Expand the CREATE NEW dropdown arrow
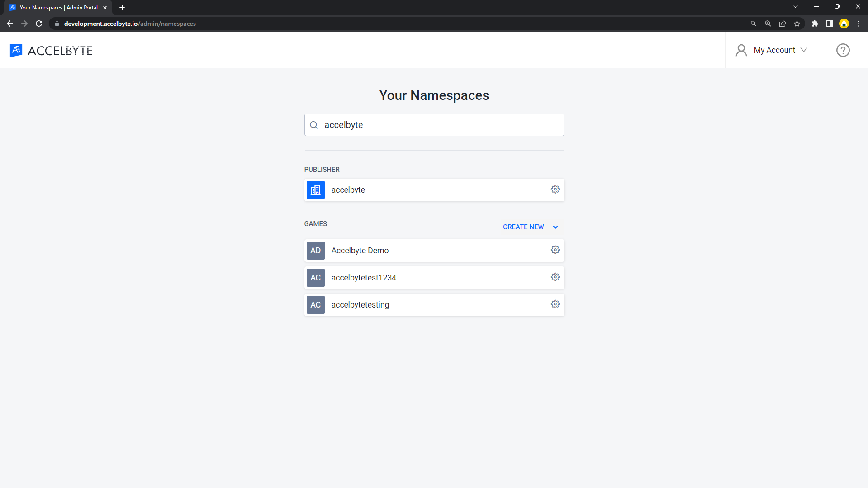Screen dimensions: 868x488 pyautogui.click(x=555, y=227)
